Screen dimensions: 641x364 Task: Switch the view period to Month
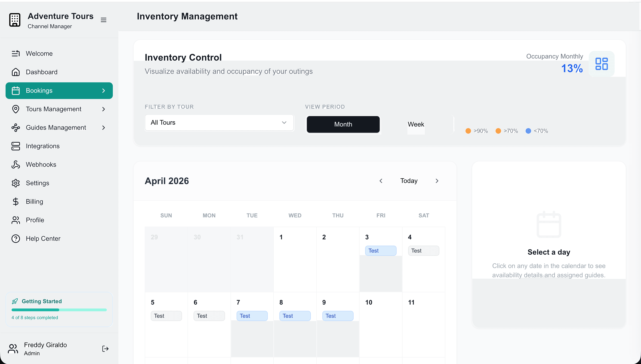click(x=343, y=124)
